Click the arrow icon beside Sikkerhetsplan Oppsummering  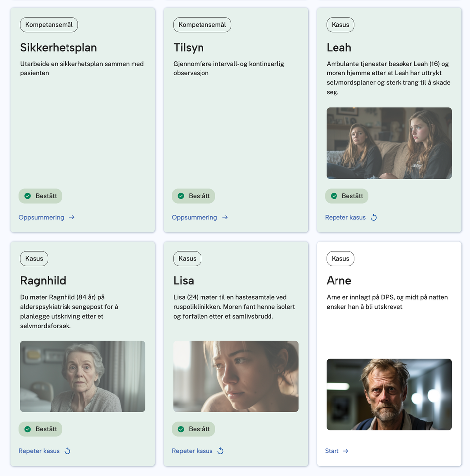coord(71,217)
